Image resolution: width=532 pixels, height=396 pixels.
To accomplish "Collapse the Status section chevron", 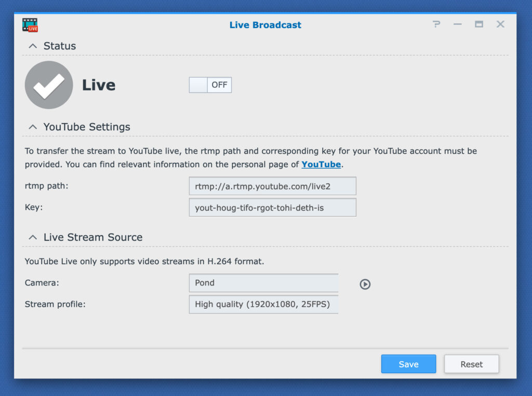I will click(x=33, y=46).
